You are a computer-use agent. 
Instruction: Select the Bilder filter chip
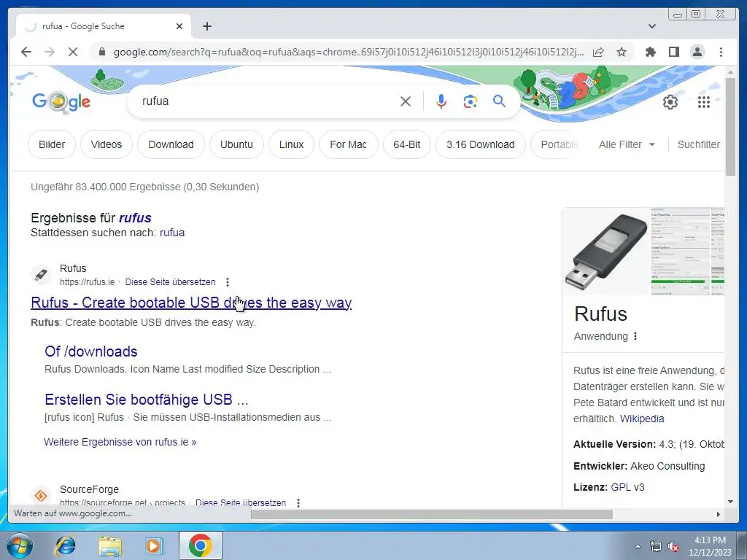point(52,144)
